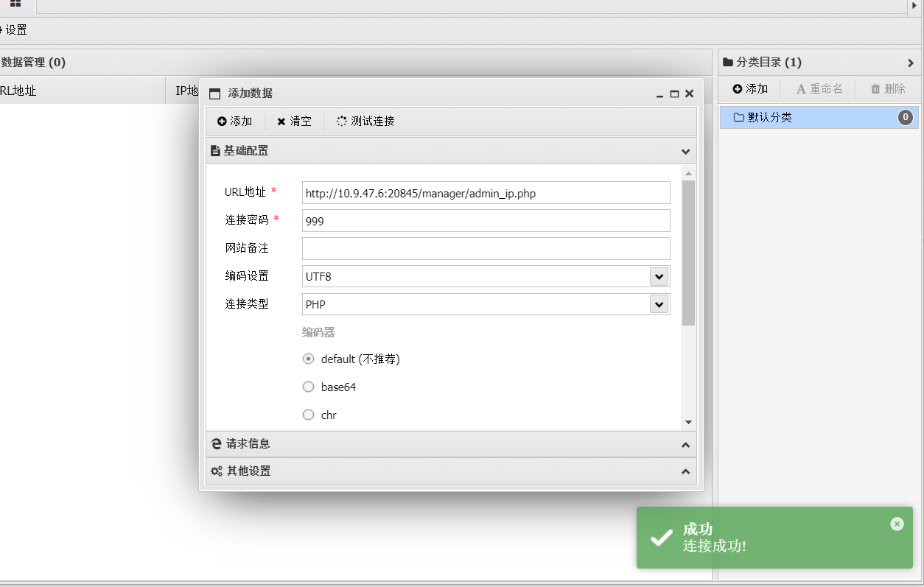Click the 请求信息 browser icon
Screen dimensions: 924x587
point(217,444)
